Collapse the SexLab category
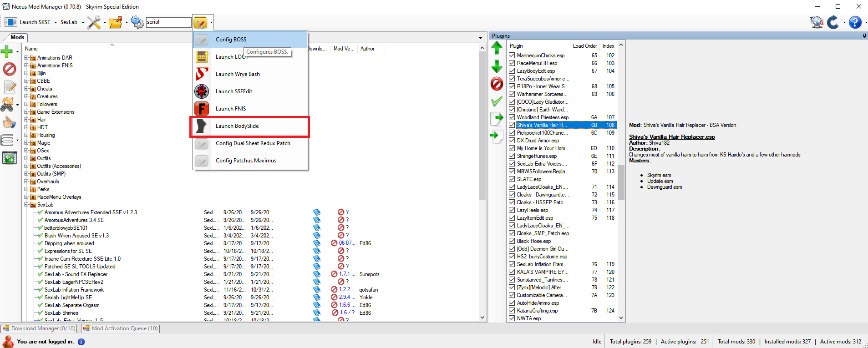This screenshot has width=868, height=348. (x=26, y=205)
